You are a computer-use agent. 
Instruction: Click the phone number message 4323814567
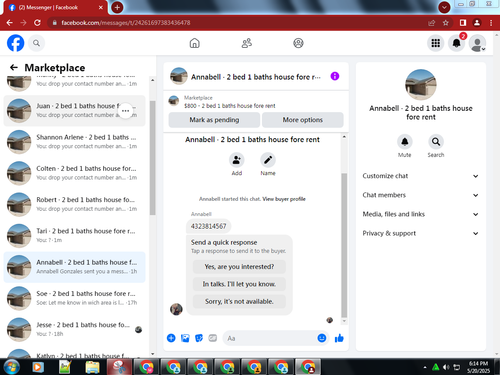pos(209,226)
